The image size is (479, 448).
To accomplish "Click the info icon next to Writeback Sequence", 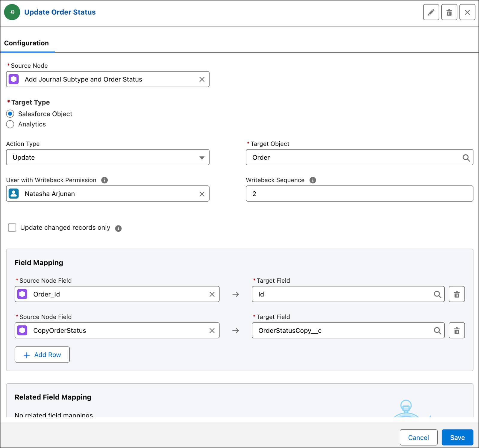I will click(x=313, y=180).
